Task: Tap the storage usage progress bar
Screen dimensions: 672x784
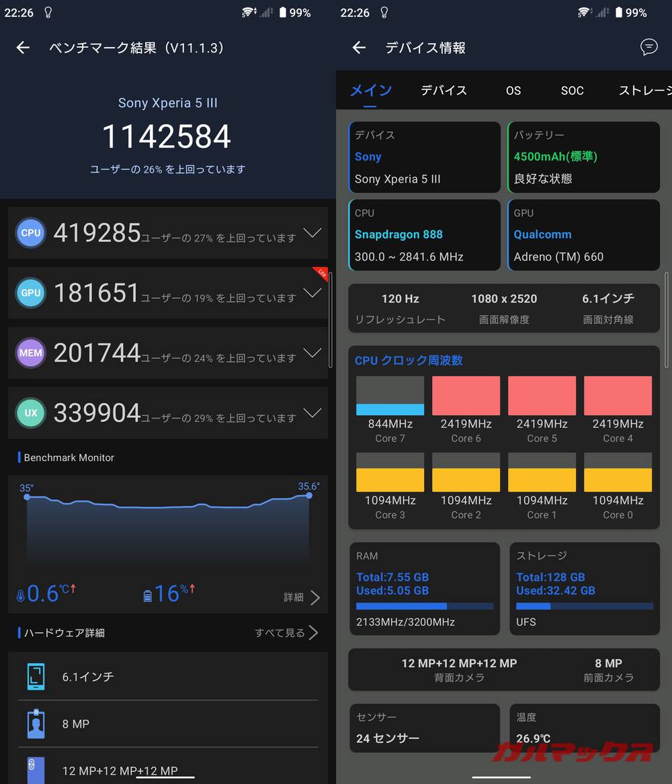Action: coord(585,606)
